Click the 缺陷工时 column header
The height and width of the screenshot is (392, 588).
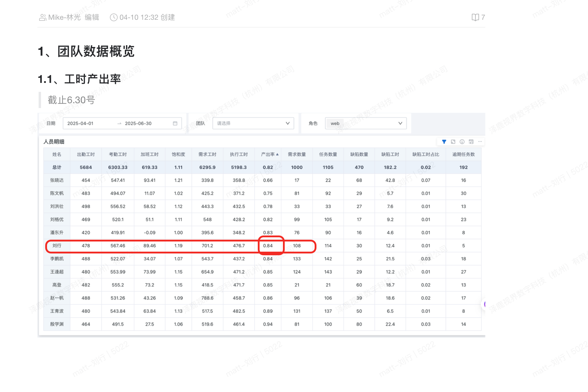click(x=390, y=154)
